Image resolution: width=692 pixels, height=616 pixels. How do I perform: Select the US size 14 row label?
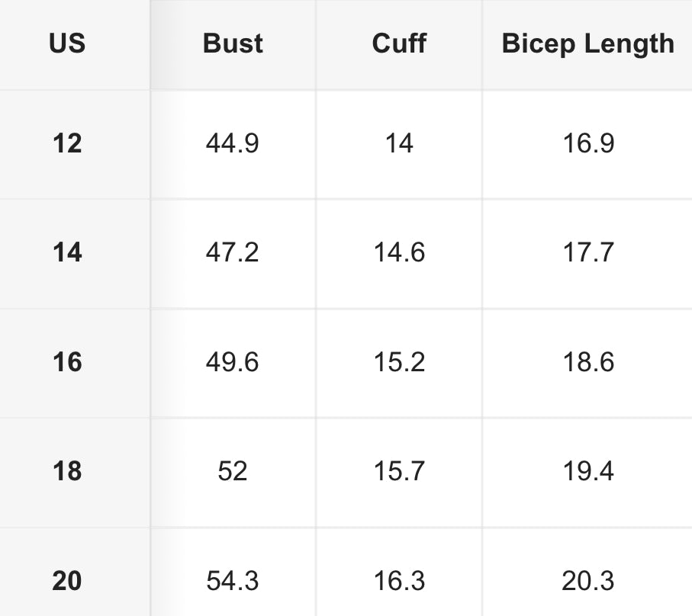(67, 252)
